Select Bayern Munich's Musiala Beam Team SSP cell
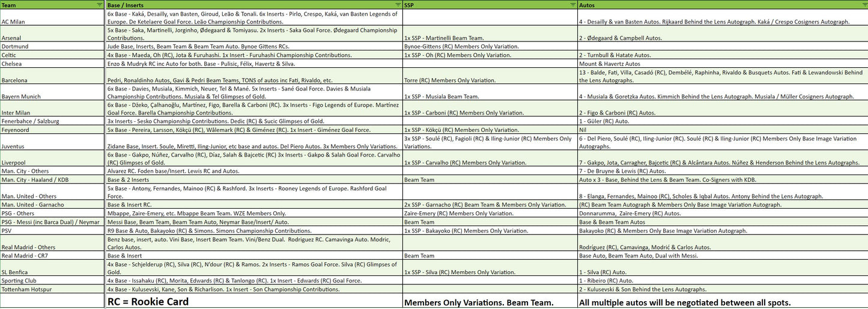Screen dimensions: 868x309 point(490,97)
